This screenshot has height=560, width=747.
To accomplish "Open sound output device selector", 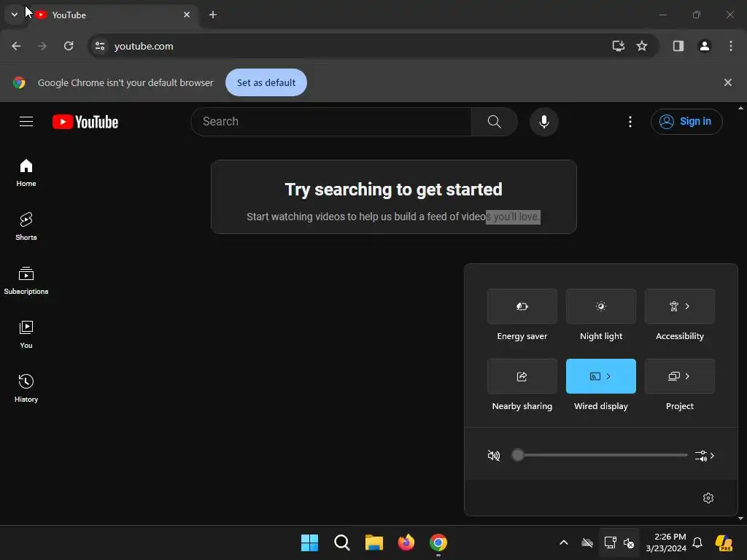I will [705, 456].
